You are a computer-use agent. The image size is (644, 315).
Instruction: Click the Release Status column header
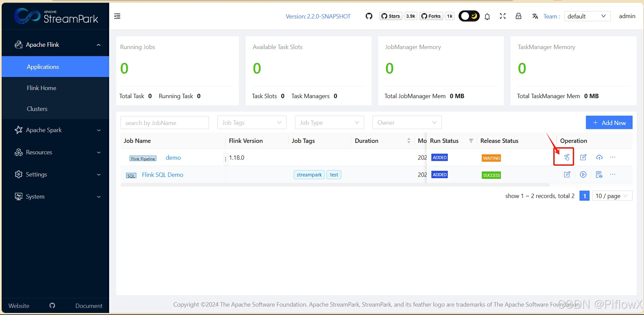coord(499,141)
